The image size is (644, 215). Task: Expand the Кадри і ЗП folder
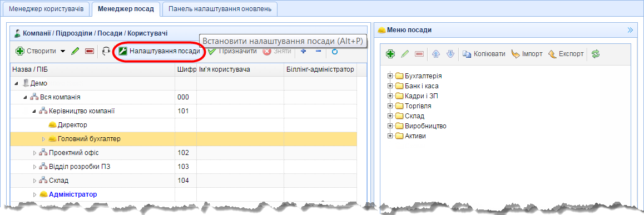[x=390, y=96]
